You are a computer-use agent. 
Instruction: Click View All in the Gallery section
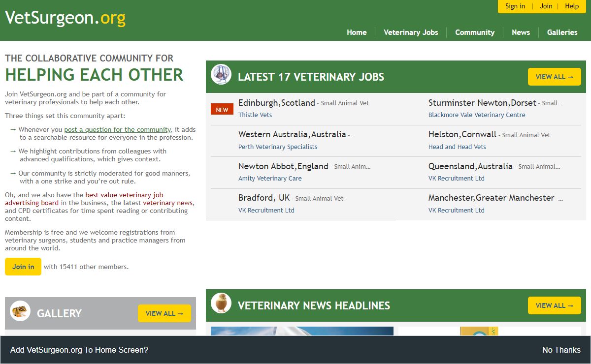click(164, 313)
